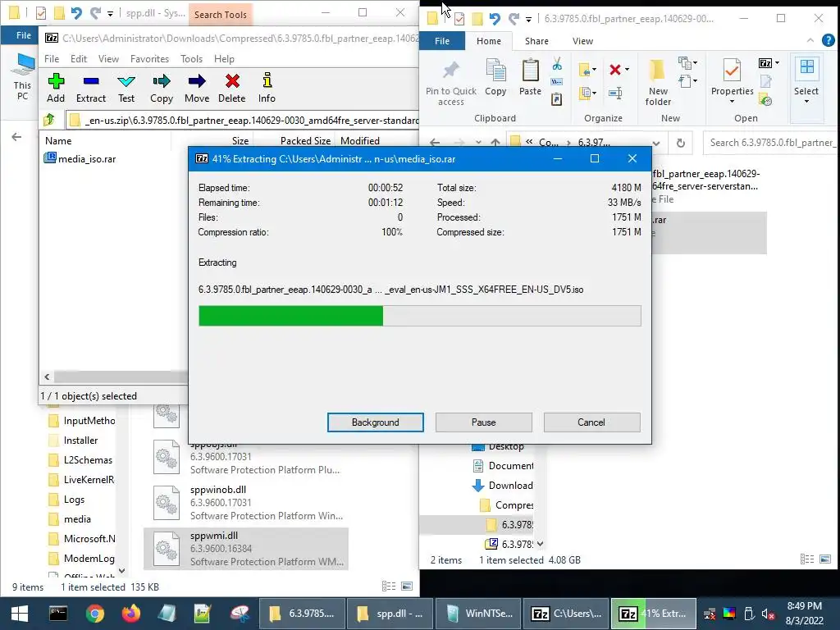
Task: Click the 7-Zip Info toolbar icon
Action: pos(267,89)
